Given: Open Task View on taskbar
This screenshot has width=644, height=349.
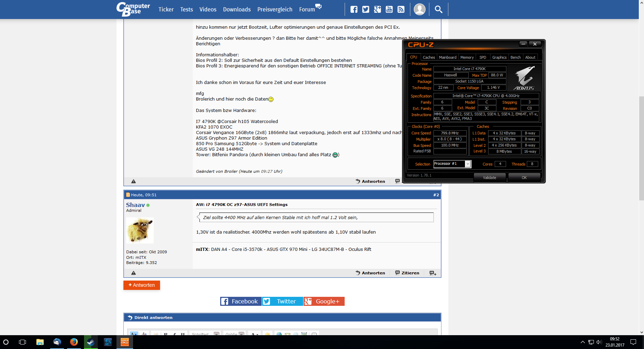Looking at the screenshot, I should pos(22,342).
